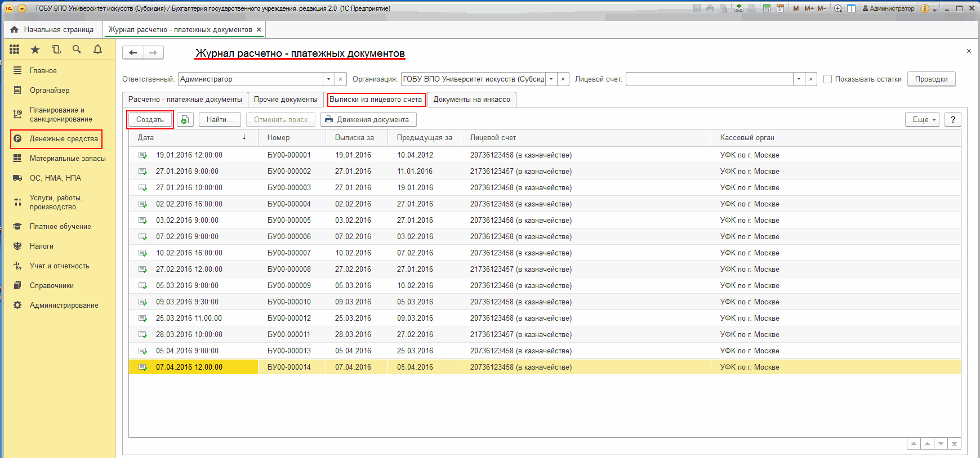The height and width of the screenshot is (458, 980).
Task: Enable Показывать остатки checkbox
Action: 827,79
